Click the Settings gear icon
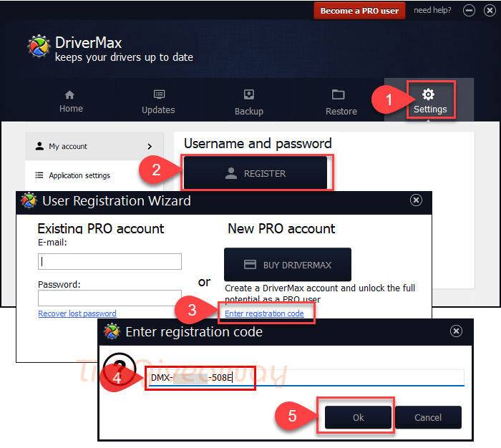The width and height of the screenshot is (501, 448). 428,94
